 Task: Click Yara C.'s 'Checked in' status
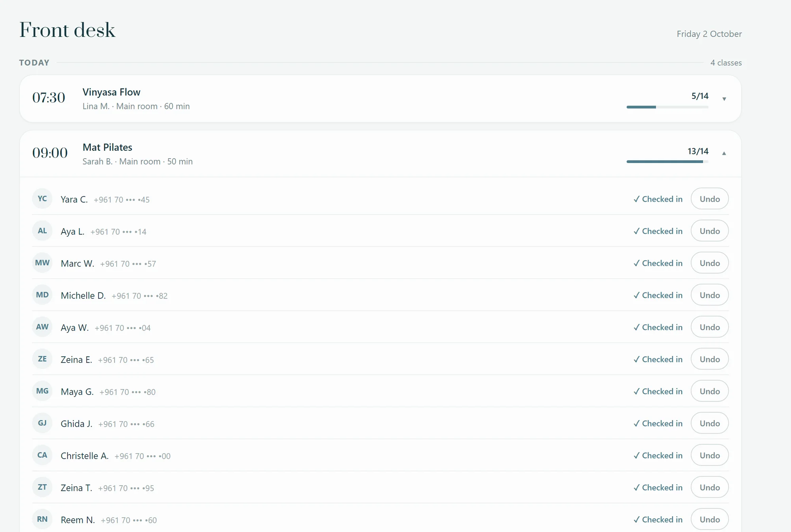(658, 199)
